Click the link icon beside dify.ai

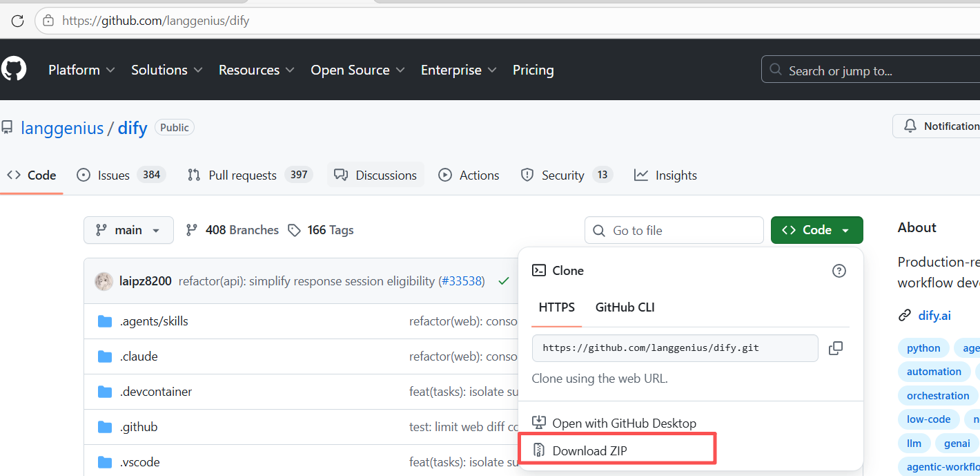click(x=904, y=316)
